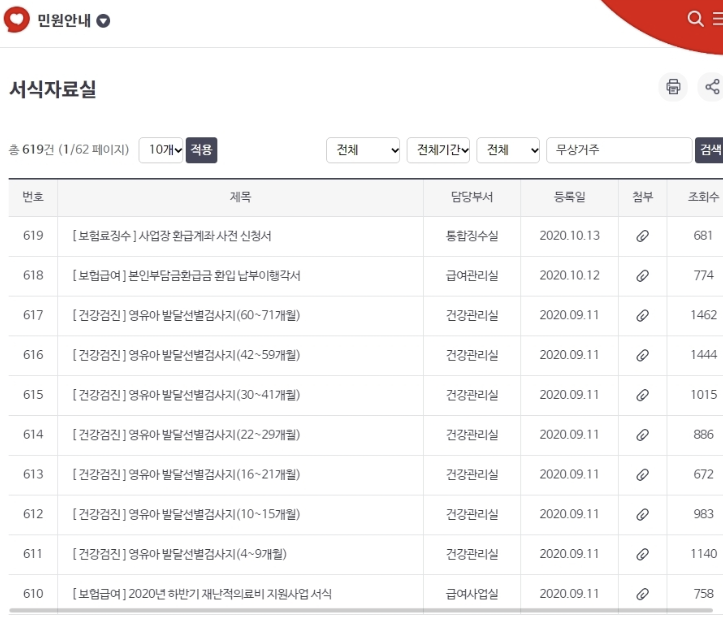Open 영유아 발달선별검사지(10~15개월) post

[x=186, y=514]
